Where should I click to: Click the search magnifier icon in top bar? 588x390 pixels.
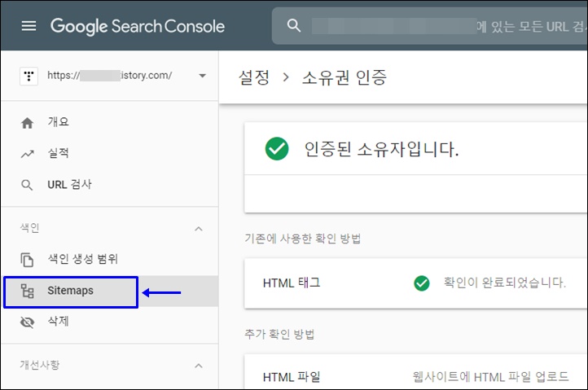tap(294, 25)
